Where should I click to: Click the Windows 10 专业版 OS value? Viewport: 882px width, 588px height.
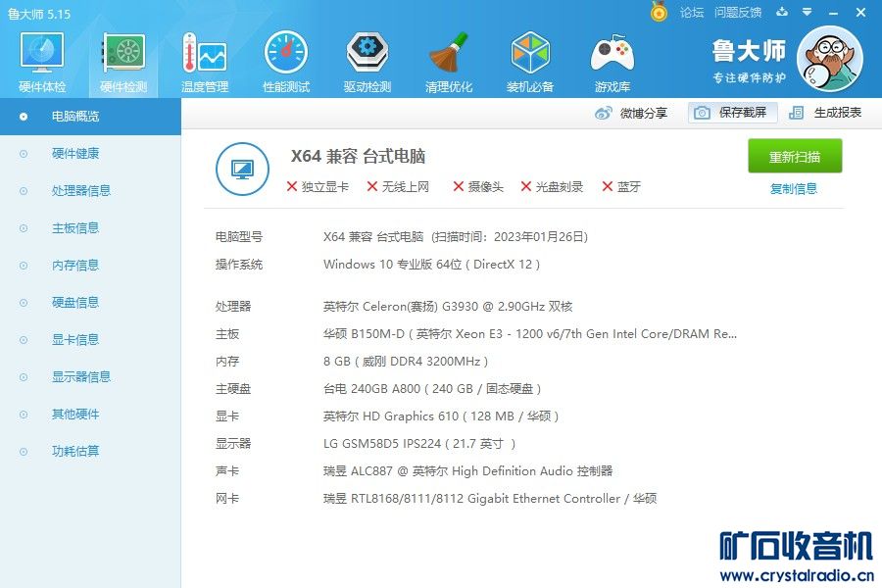pos(431,265)
